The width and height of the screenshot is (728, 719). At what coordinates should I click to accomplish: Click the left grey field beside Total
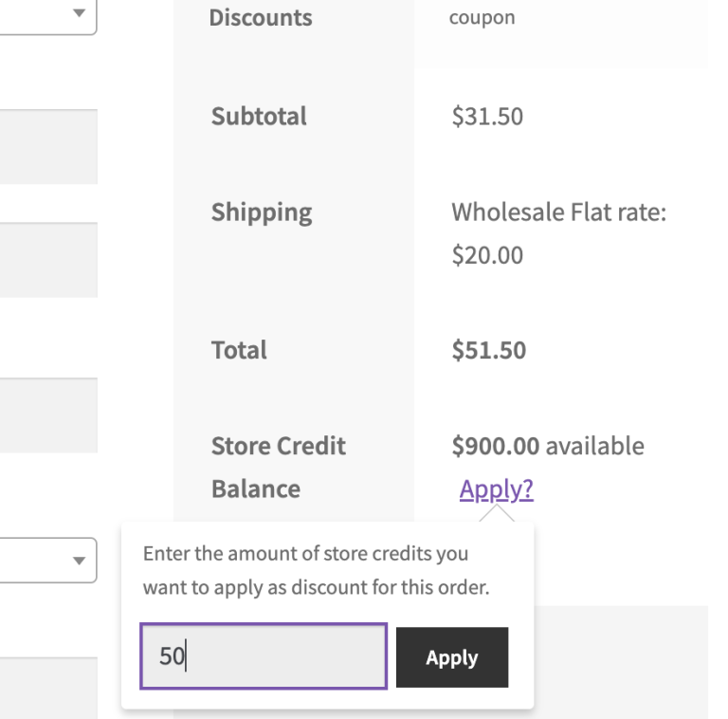click(47, 415)
